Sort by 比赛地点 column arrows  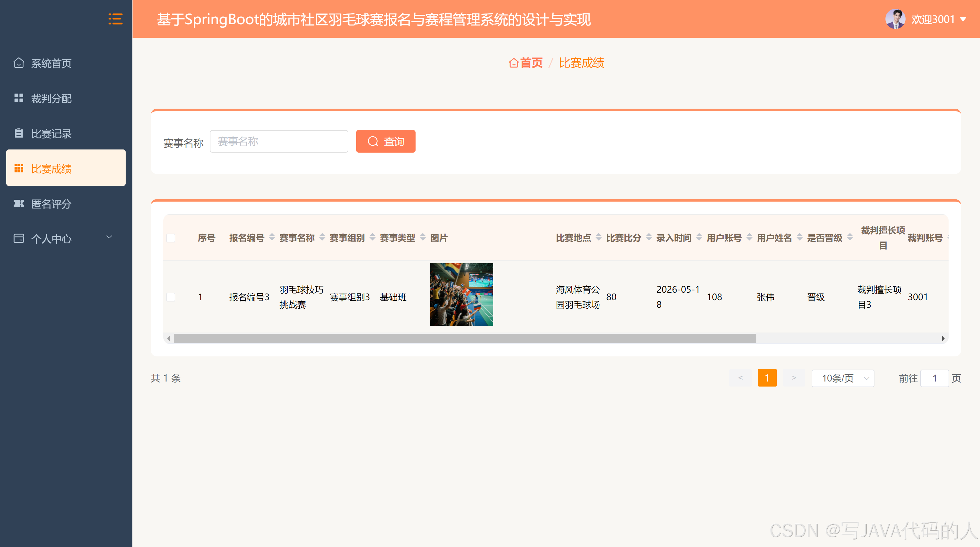(x=598, y=237)
